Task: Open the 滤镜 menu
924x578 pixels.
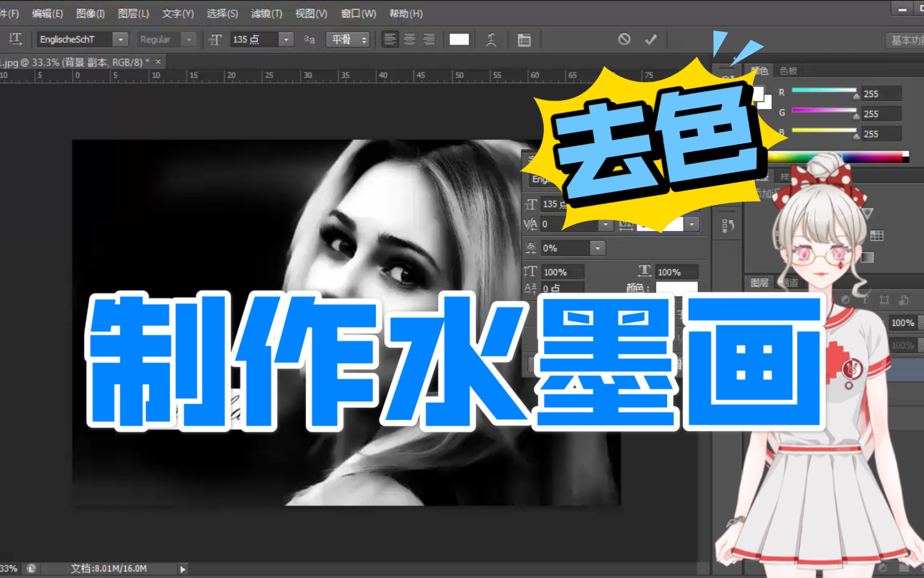Action: pyautogui.click(x=266, y=13)
